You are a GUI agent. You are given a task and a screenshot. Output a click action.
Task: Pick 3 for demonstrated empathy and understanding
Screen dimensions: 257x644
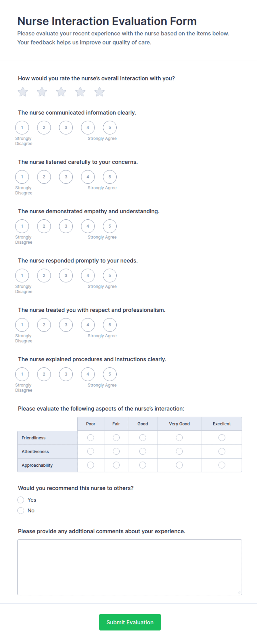[x=66, y=226]
